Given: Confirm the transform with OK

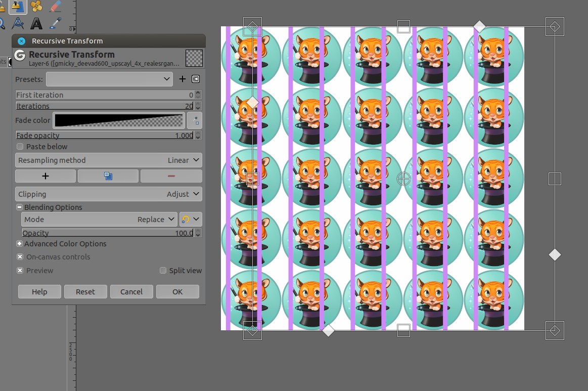Looking at the screenshot, I should point(178,291).
